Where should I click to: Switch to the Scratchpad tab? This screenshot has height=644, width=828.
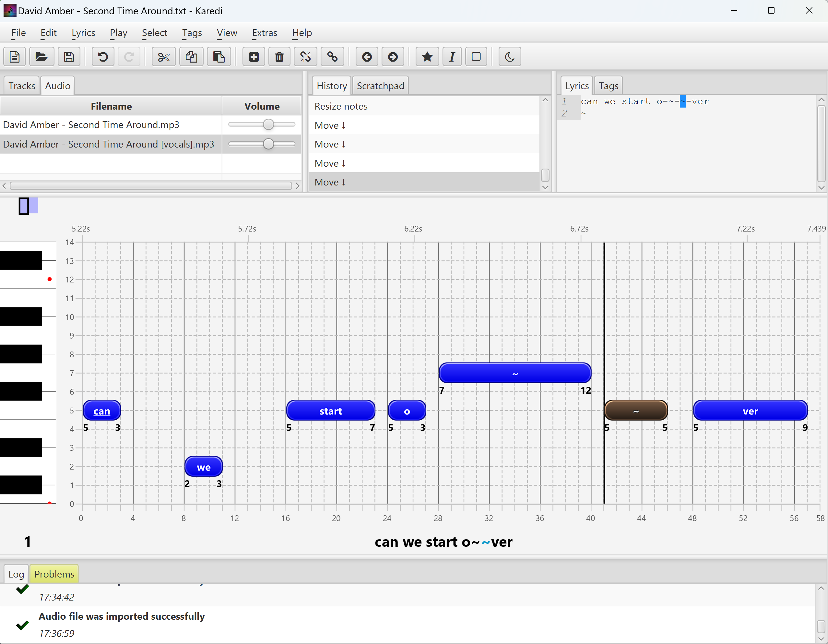(380, 86)
